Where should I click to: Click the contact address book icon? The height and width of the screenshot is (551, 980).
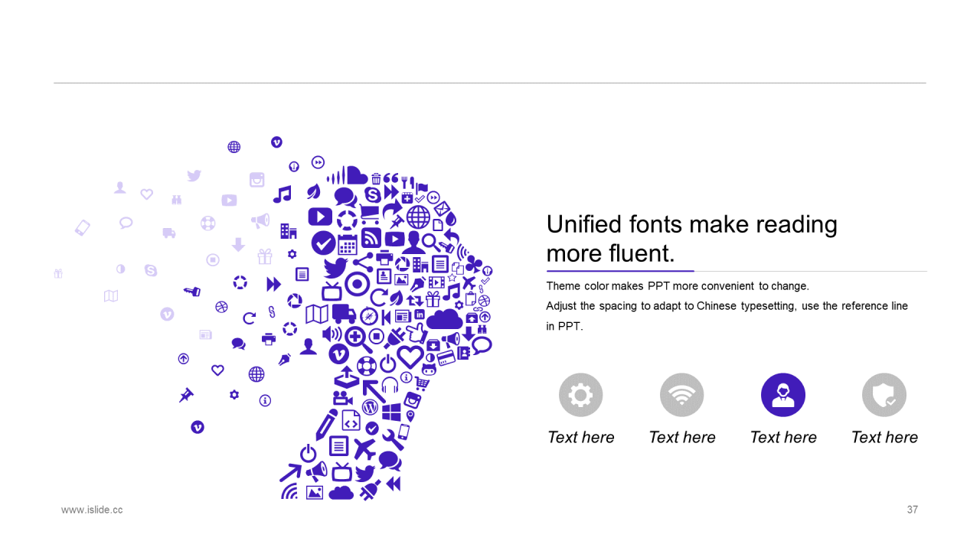(464, 353)
